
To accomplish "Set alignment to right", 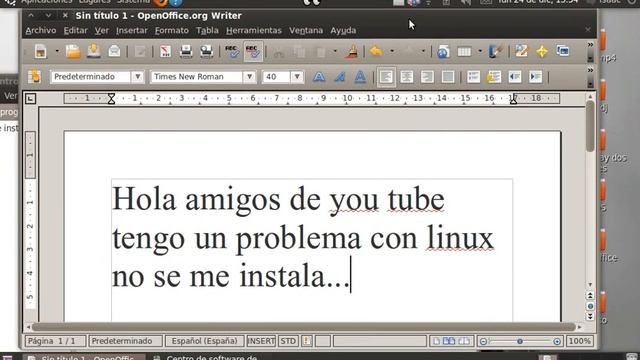I will click(427, 77).
